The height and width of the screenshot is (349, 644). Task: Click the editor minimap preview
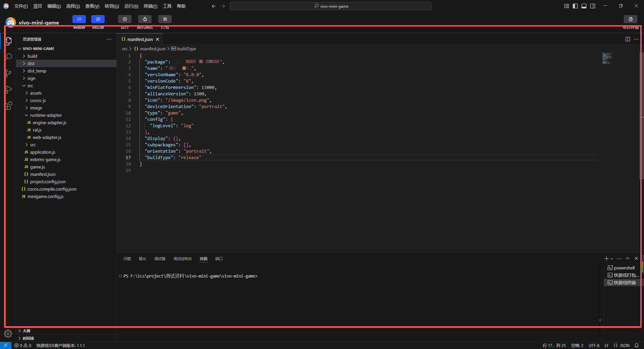click(607, 58)
